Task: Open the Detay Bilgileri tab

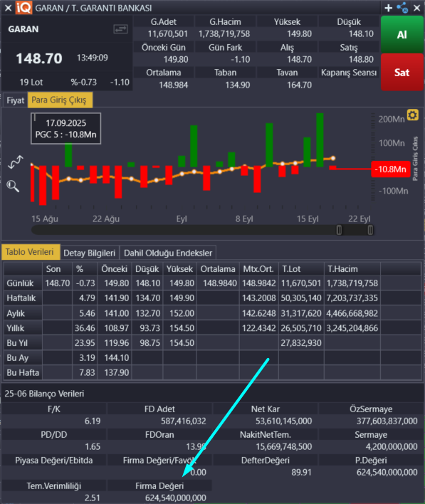Action: pyautogui.click(x=90, y=253)
